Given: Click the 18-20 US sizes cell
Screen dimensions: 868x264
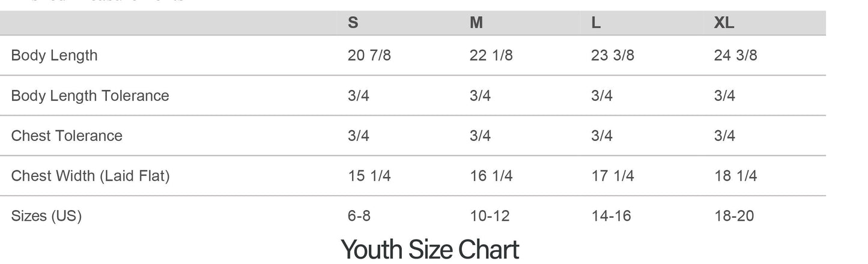Looking at the screenshot, I should click(x=734, y=216).
